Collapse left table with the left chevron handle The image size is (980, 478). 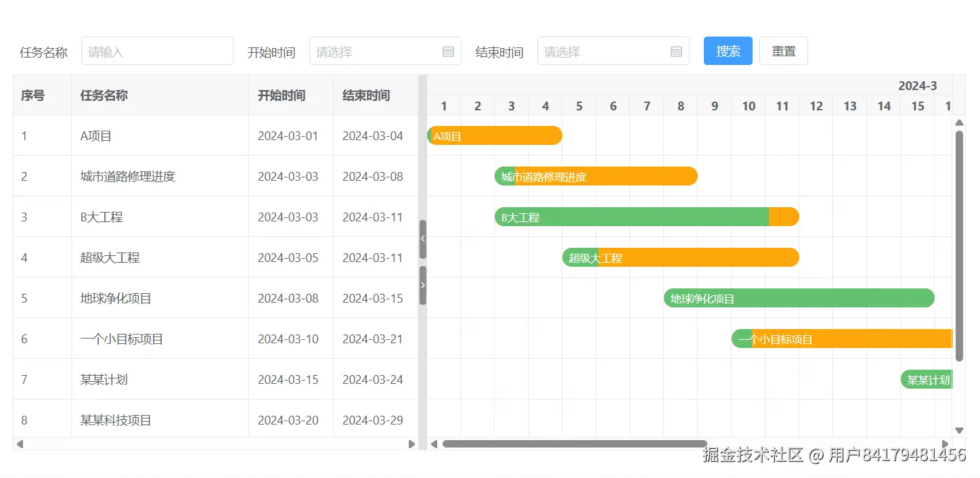(423, 239)
